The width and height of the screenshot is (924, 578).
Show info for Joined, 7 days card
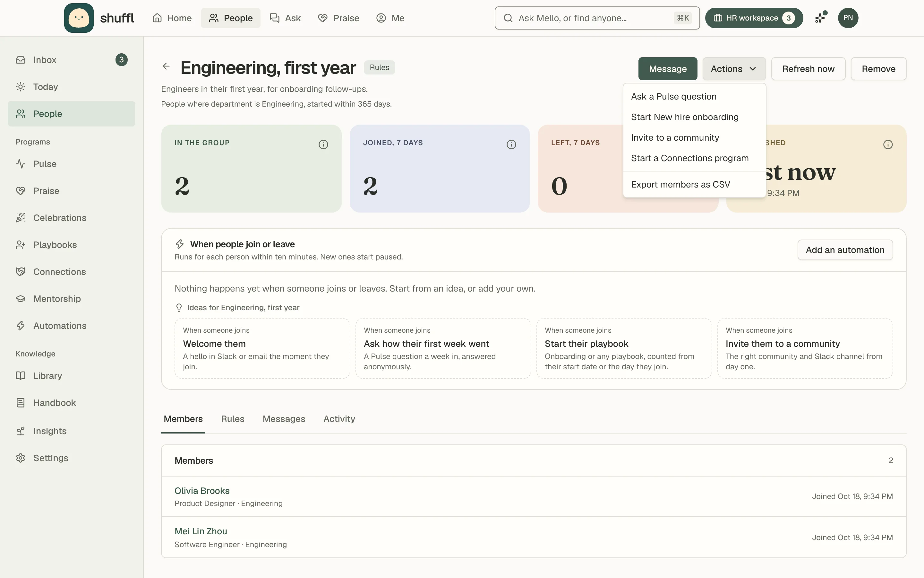(511, 144)
